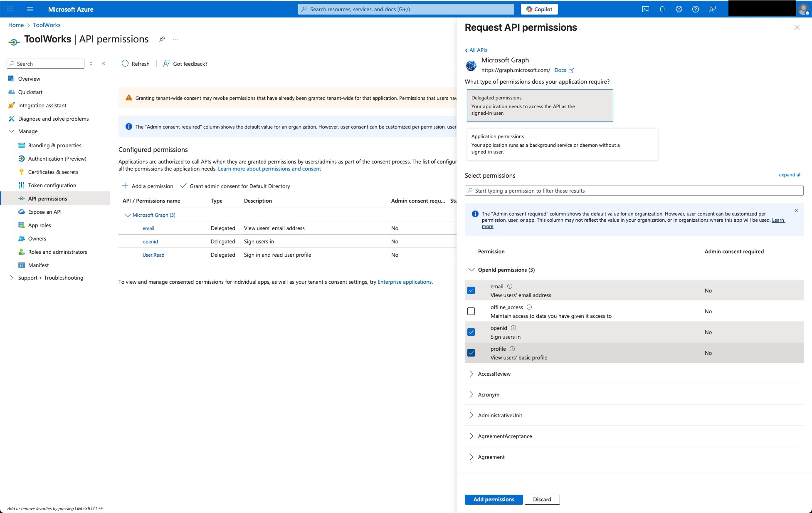This screenshot has width=812, height=513.
Task: Collapse Microsoft Graph (3) in configured permissions
Action: point(128,215)
